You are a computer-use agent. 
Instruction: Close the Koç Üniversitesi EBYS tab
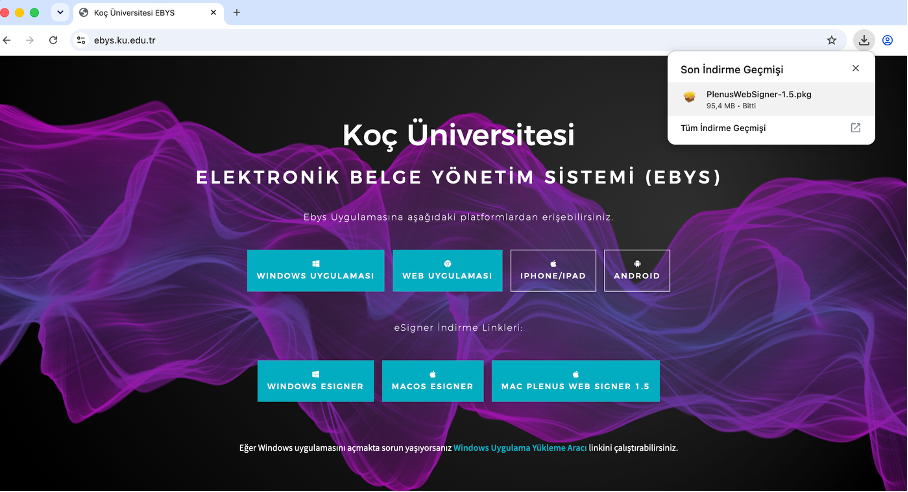point(213,12)
